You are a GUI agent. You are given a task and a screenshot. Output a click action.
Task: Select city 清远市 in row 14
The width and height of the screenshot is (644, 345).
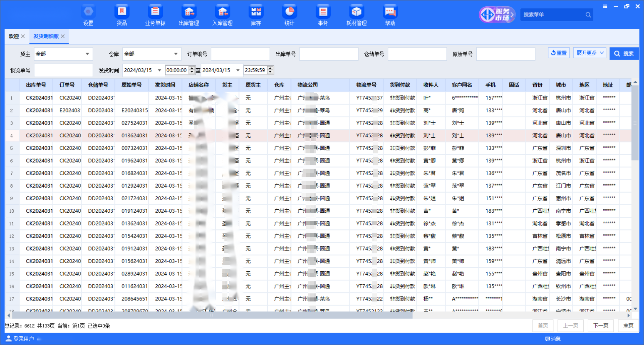click(x=563, y=261)
